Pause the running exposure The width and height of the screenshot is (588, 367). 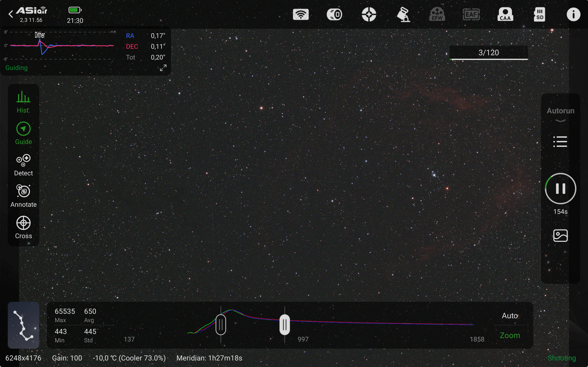pyautogui.click(x=560, y=188)
